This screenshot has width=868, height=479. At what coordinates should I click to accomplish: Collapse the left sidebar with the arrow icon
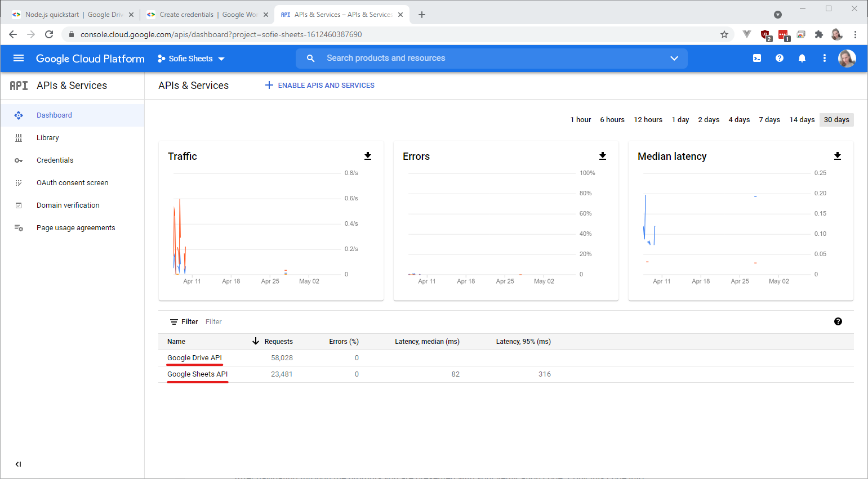[18, 464]
